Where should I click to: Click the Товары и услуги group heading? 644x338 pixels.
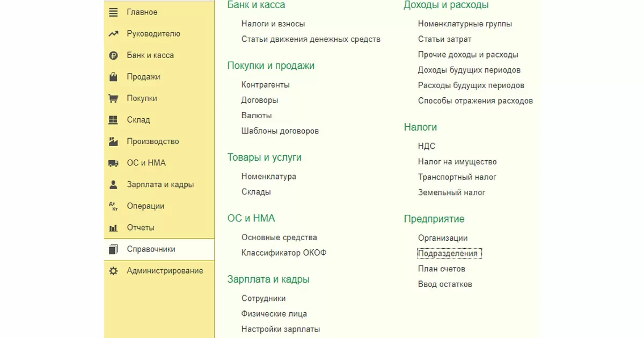point(265,157)
